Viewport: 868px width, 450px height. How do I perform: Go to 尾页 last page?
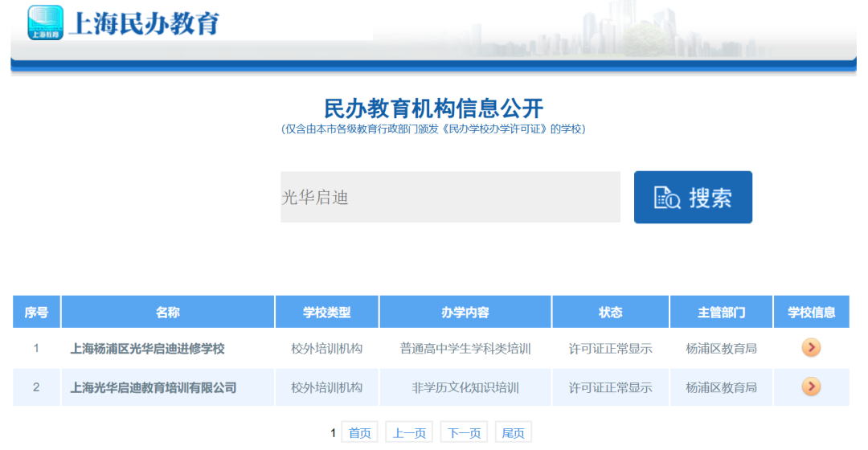[513, 432]
